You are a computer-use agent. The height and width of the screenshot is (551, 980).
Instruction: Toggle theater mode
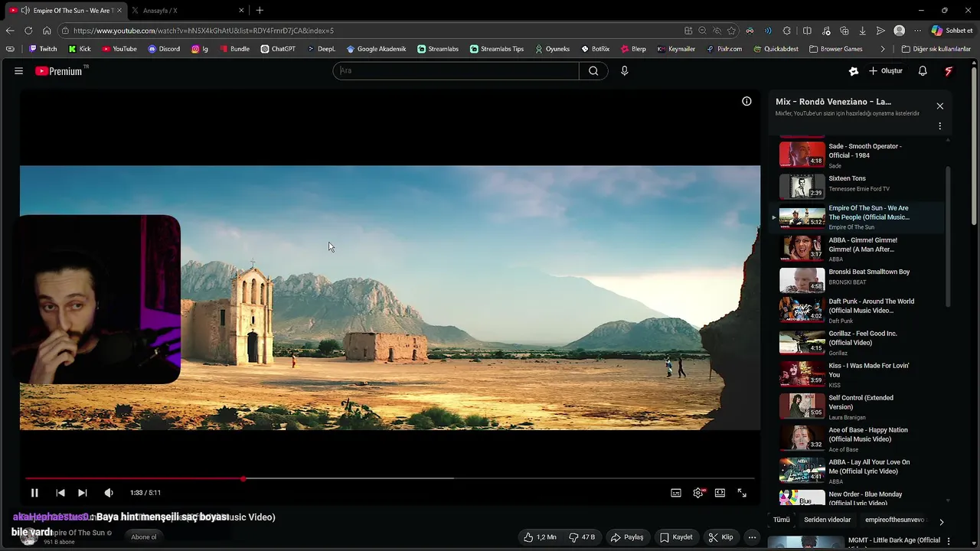coord(720,493)
